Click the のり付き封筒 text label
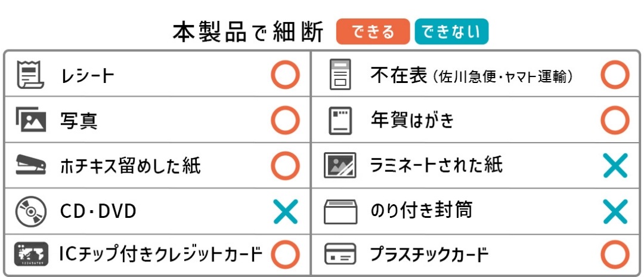This screenshot has width=644, height=277. [422, 211]
